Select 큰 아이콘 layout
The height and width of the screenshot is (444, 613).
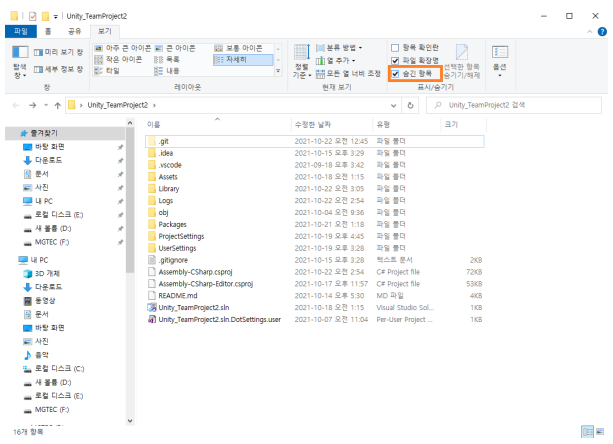coord(175,48)
